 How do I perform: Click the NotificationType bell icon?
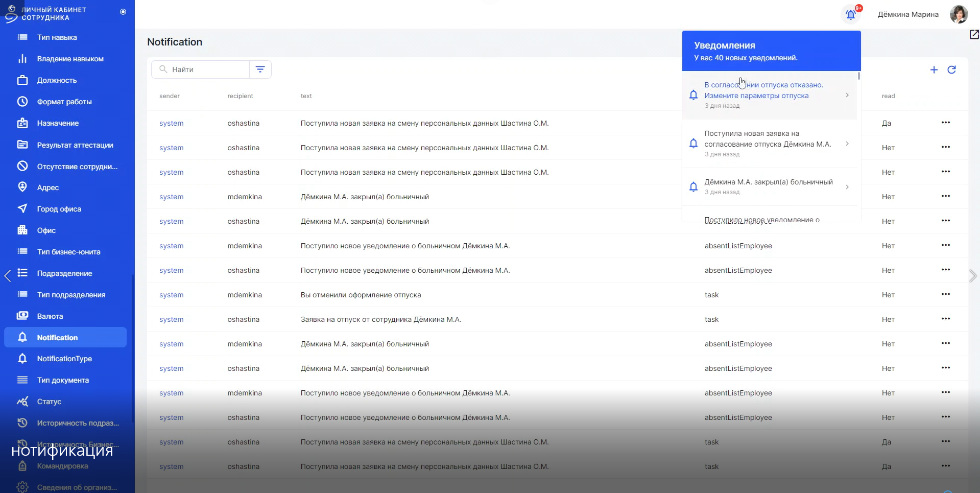(x=22, y=359)
